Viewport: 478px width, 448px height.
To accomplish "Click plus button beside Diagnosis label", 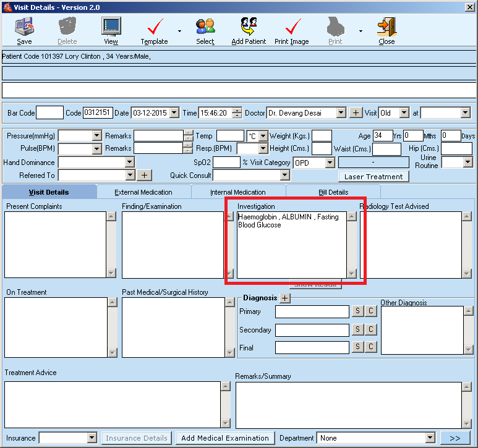I will tap(284, 298).
